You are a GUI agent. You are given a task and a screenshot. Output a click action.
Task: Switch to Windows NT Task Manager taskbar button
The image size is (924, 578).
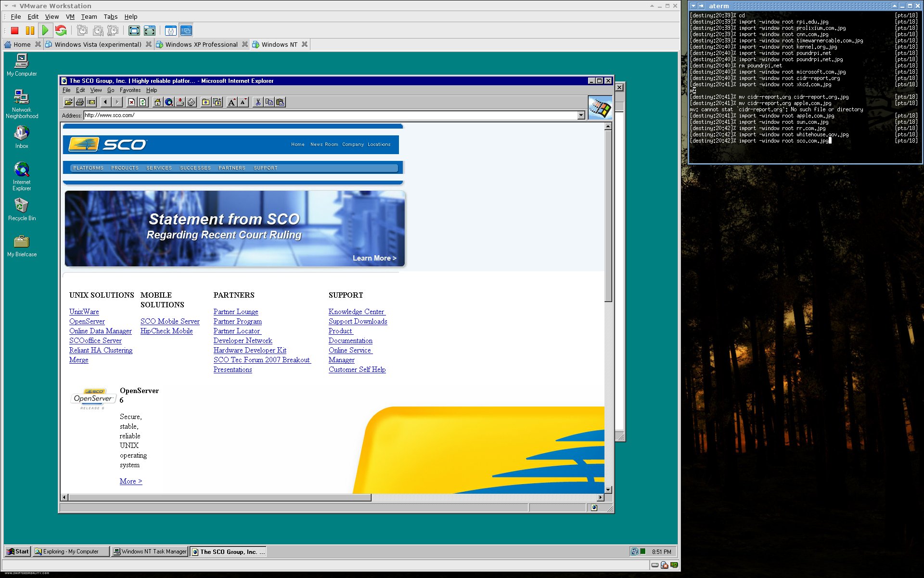150,552
